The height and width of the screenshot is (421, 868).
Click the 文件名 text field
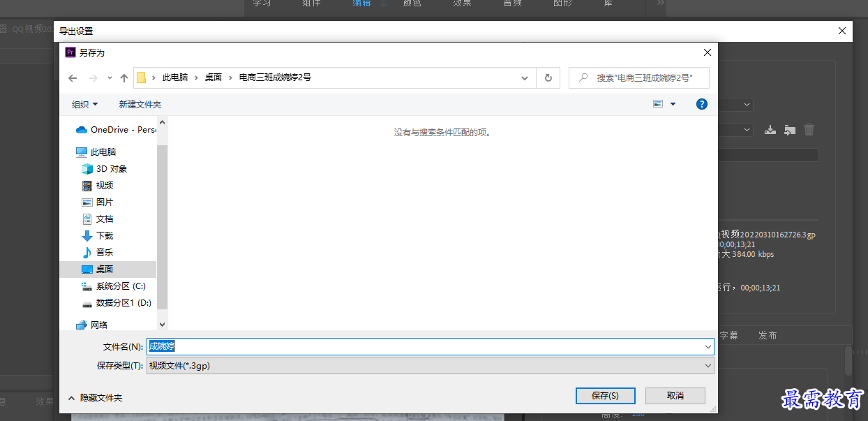(x=425, y=346)
